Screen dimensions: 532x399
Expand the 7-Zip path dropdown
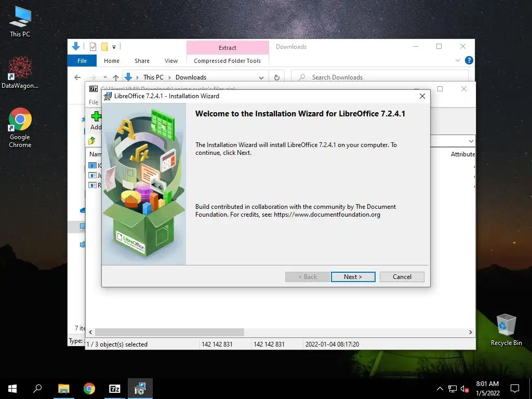tap(471, 141)
